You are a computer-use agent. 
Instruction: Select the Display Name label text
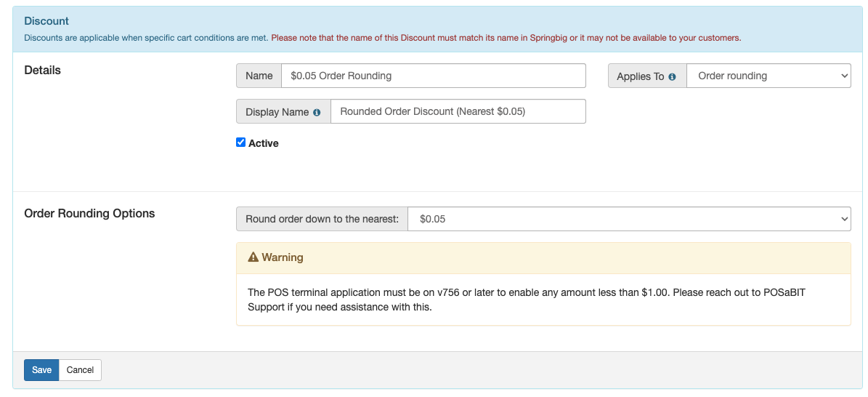point(277,112)
